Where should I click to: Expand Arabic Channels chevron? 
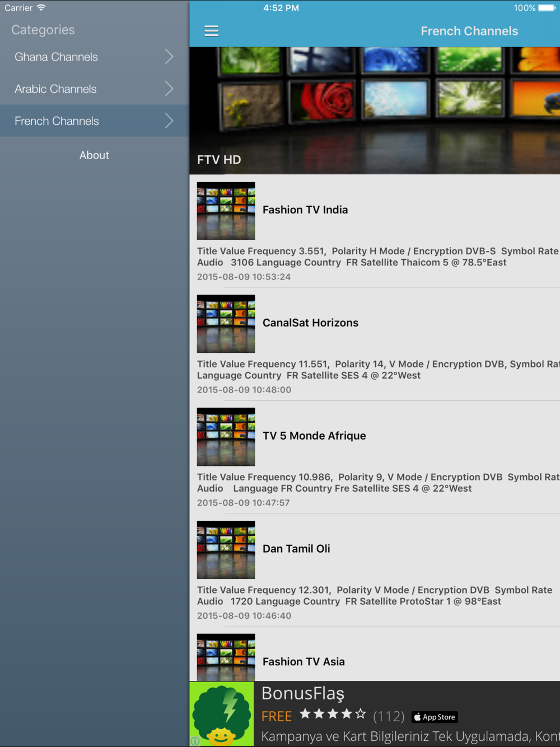[169, 88]
